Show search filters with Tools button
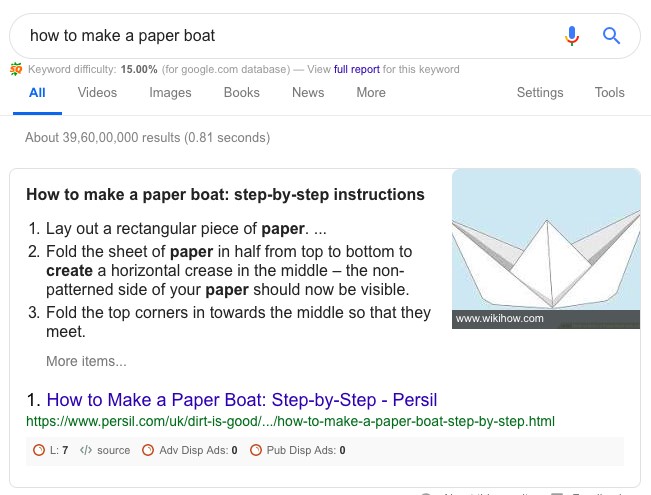651x495 pixels. [609, 93]
